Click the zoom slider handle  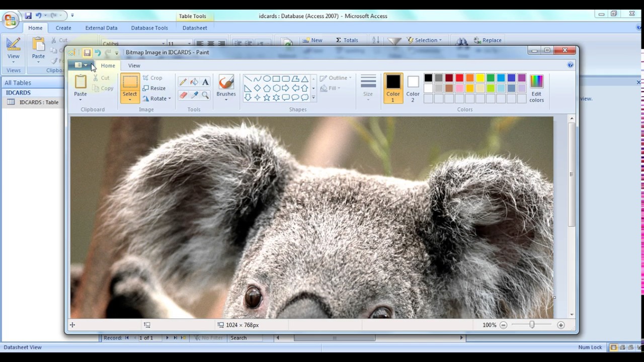pos(532,325)
